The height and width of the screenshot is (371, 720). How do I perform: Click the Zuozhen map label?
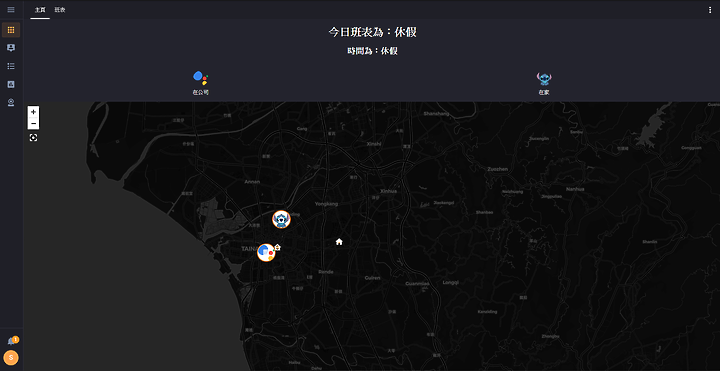(x=498, y=169)
